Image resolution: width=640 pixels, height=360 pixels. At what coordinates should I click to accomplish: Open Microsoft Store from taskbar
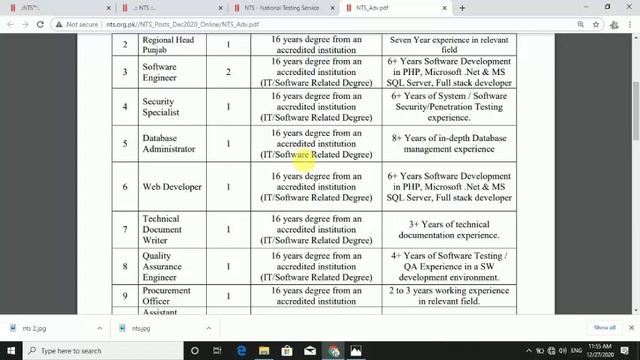[287, 351]
